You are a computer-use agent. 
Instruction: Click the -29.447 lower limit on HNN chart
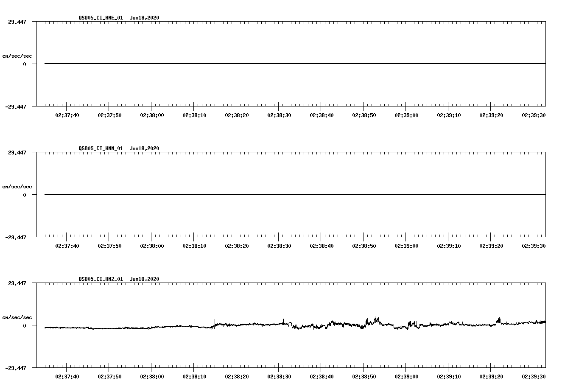click(16, 238)
